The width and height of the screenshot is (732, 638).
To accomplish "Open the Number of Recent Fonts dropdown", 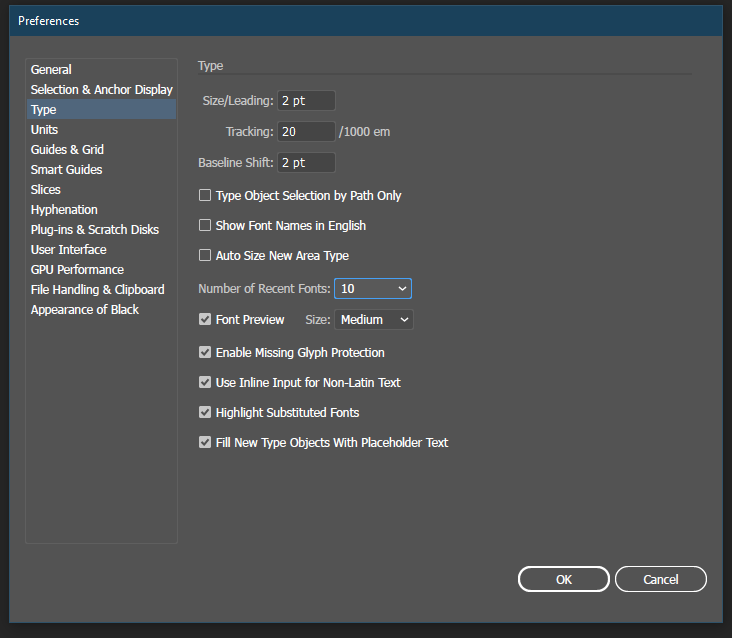I will pos(373,289).
